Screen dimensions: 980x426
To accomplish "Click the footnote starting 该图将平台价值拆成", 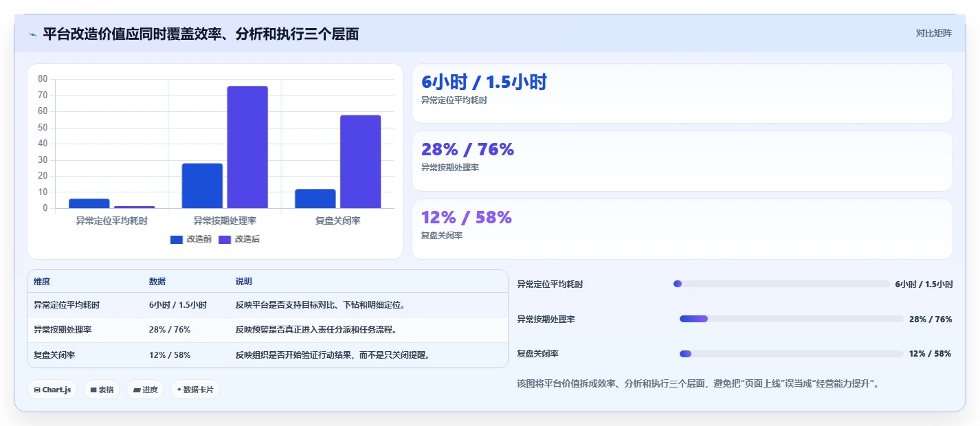I will (698, 383).
